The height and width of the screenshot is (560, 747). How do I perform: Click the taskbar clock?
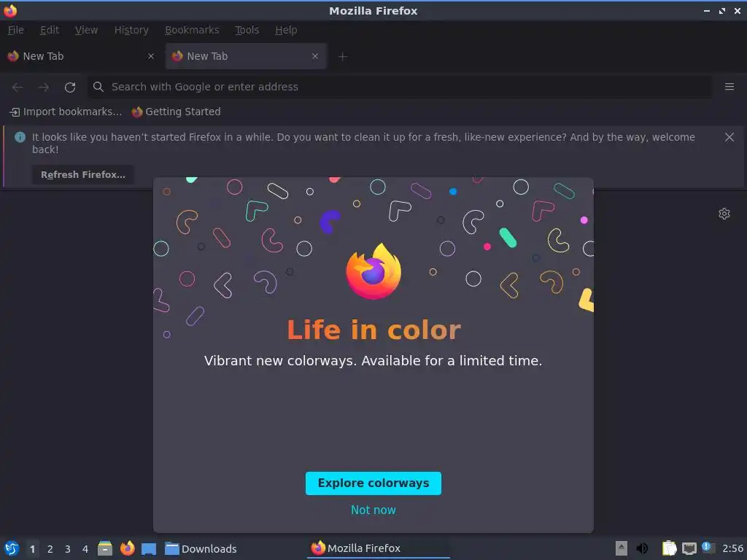(732, 548)
